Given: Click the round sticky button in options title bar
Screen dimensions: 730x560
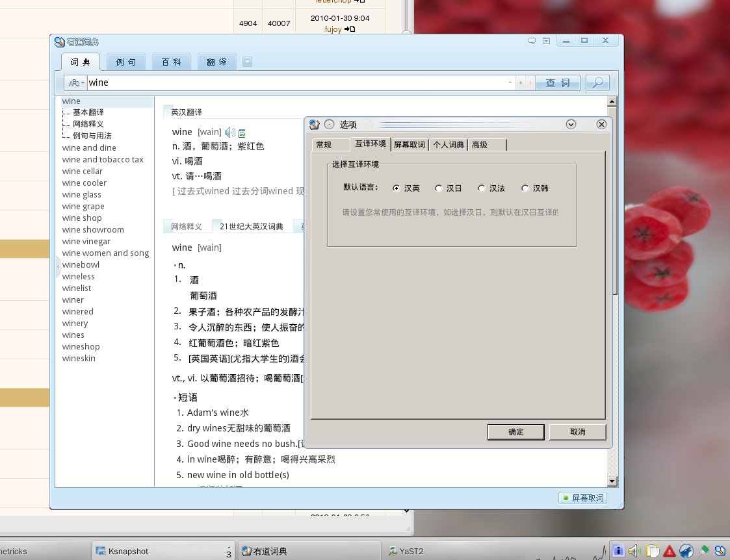Looking at the screenshot, I should 329,124.
